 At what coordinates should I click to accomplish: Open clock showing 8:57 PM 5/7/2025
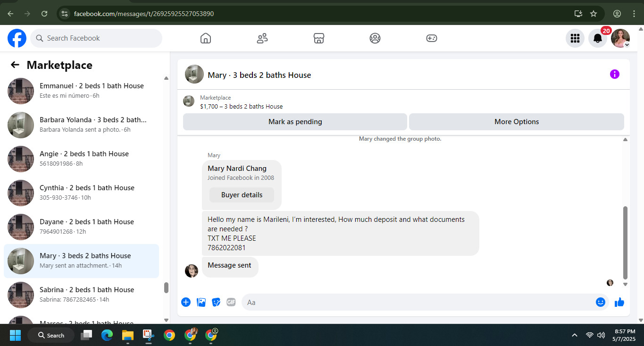pos(624,335)
